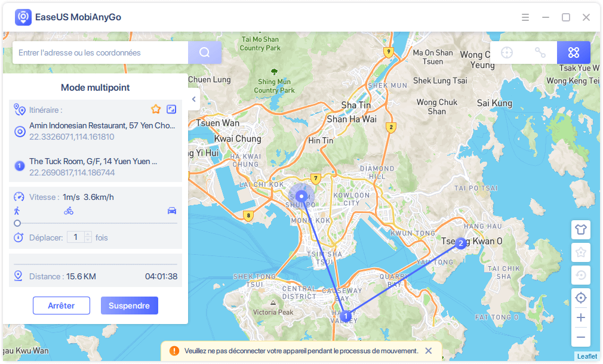Click the search magnifier button
603x364 pixels.
(205, 53)
